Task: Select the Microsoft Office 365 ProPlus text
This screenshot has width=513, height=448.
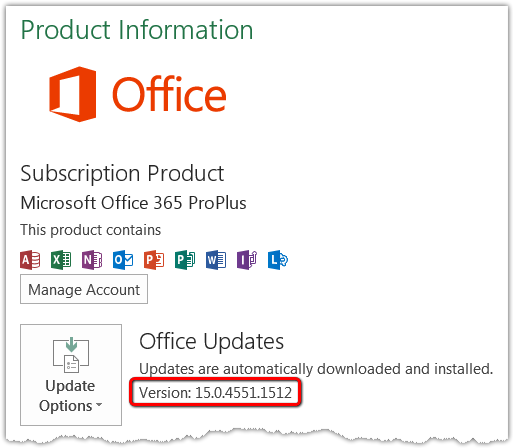Action: pos(133,203)
